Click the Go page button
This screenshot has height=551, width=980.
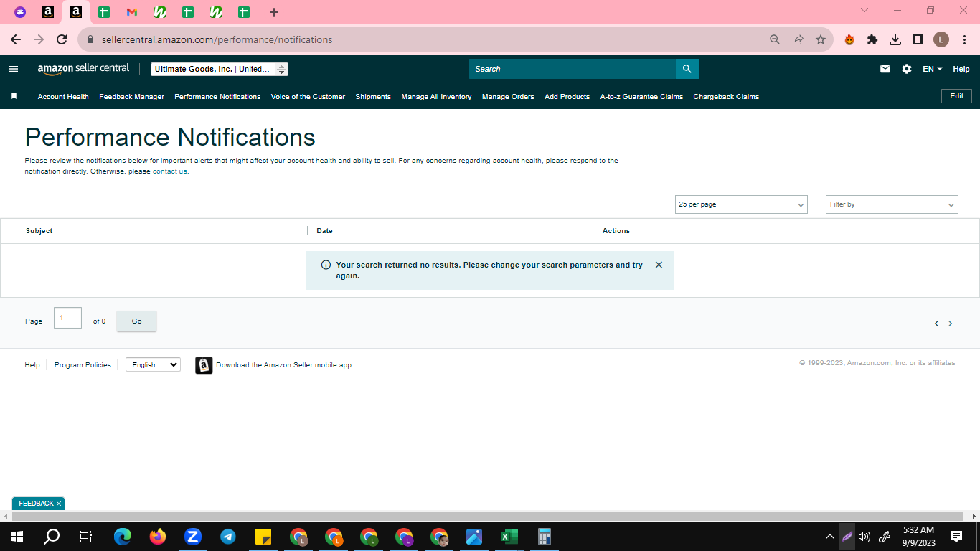[x=136, y=321]
